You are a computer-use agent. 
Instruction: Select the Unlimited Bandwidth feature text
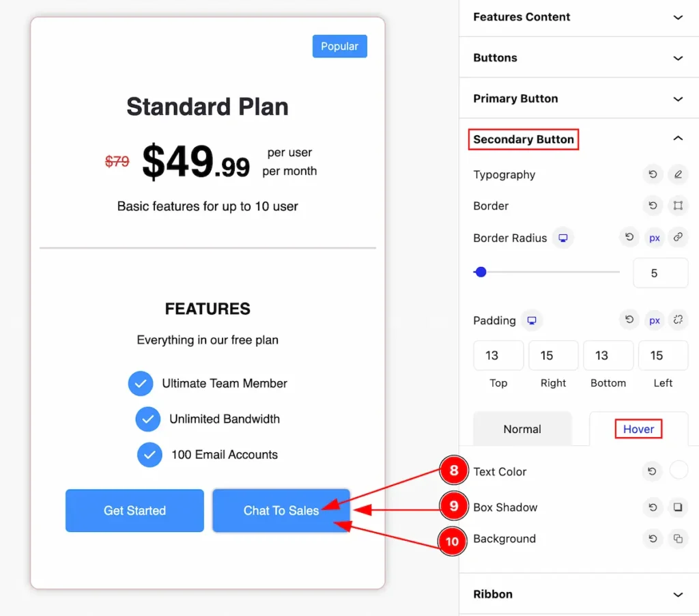(224, 419)
